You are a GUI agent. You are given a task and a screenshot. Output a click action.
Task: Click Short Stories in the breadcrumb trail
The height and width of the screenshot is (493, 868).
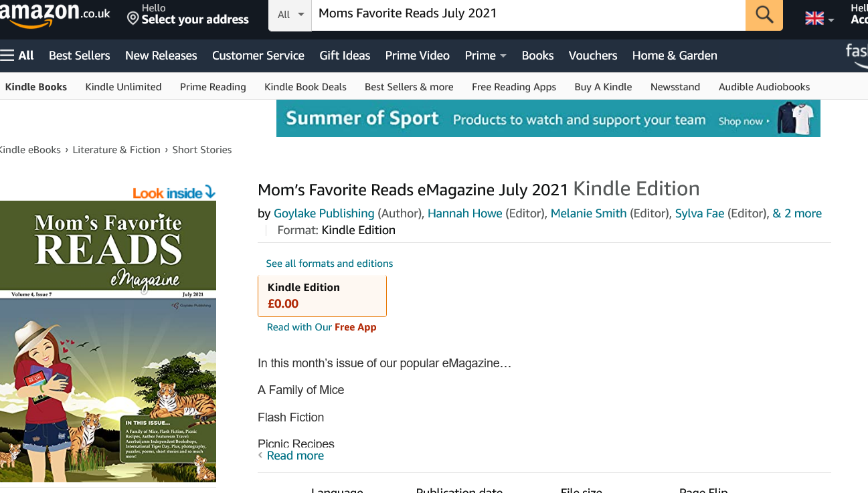point(202,149)
